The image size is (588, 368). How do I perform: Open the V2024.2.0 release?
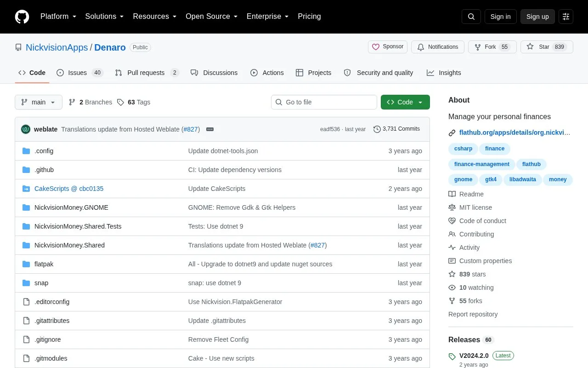tap(474, 356)
